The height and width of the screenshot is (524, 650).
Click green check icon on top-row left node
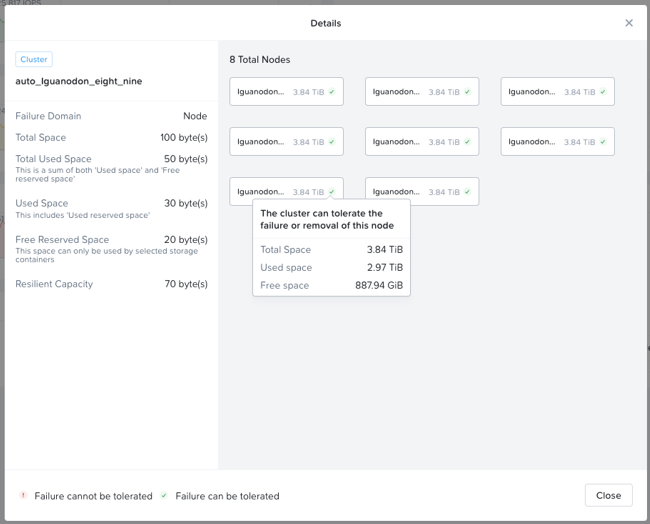coord(332,92)
